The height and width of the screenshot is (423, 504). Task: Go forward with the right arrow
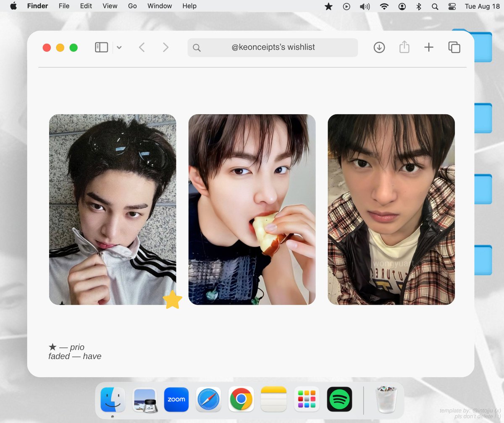coord(165,47)
